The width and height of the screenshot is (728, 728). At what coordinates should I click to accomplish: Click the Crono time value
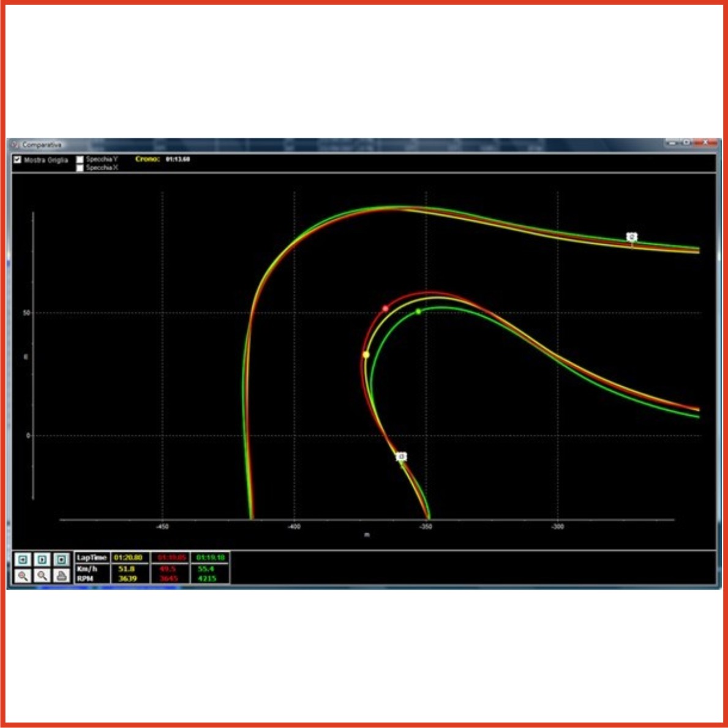[x=178, y=159]
